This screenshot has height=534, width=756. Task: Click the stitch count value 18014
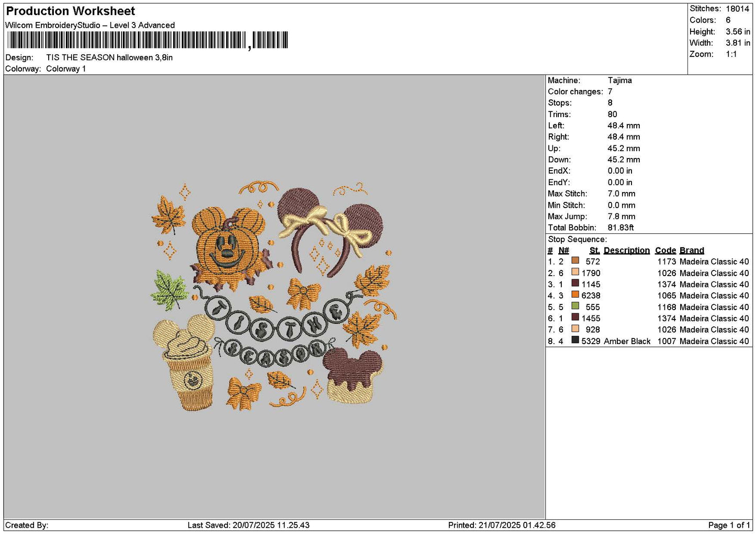tap(737, 9)
